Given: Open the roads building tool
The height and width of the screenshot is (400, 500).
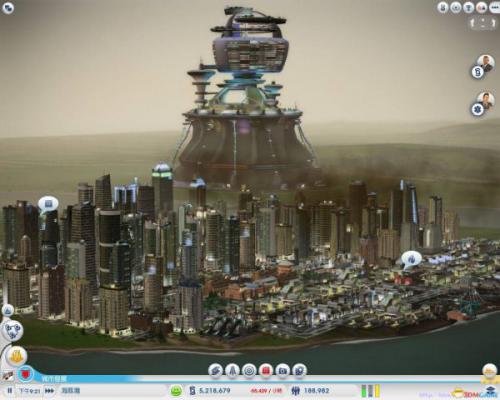Looking at the screenshot, I should 232,370.
